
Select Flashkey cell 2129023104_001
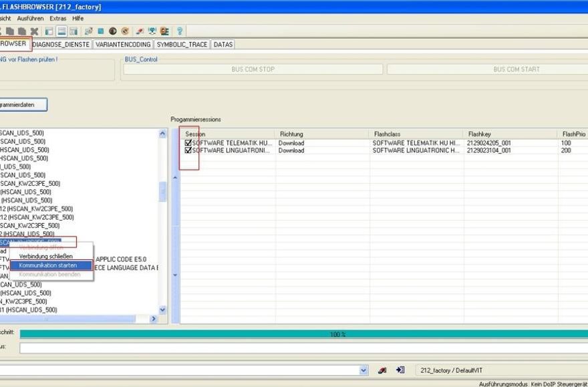(x=488, y=150)
